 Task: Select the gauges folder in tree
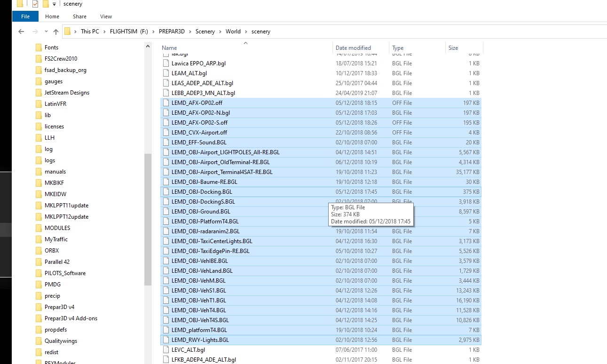pos(54,81)
